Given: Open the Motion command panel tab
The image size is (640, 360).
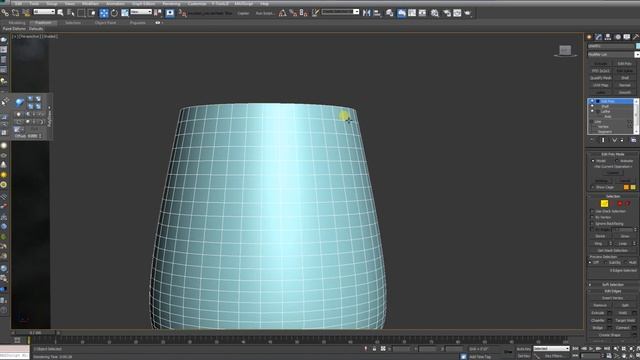Looking at the screenshot, I should tap(618, 37).
